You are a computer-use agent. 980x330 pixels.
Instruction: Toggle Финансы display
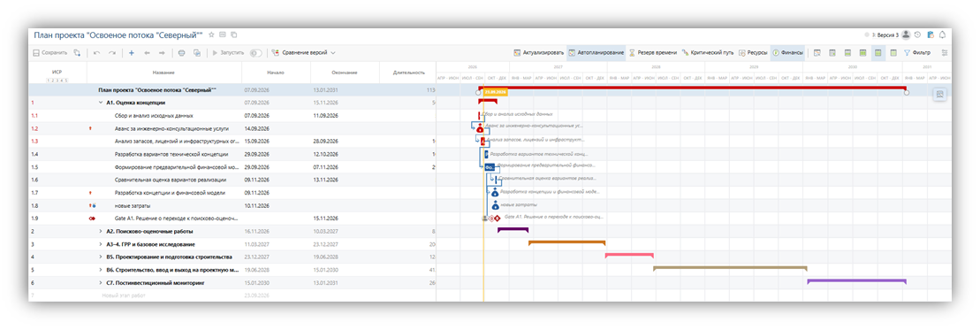point(788,53)
